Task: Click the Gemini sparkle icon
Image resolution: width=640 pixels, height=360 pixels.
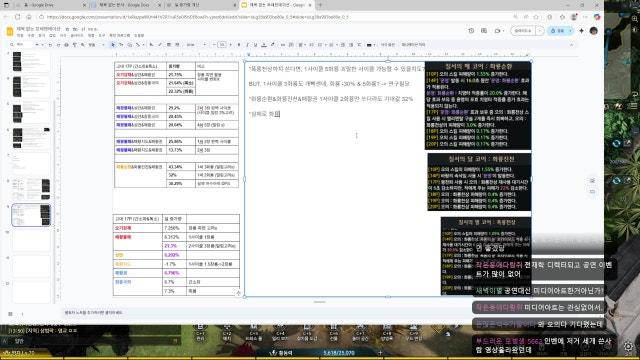Action: pos(582,31)
